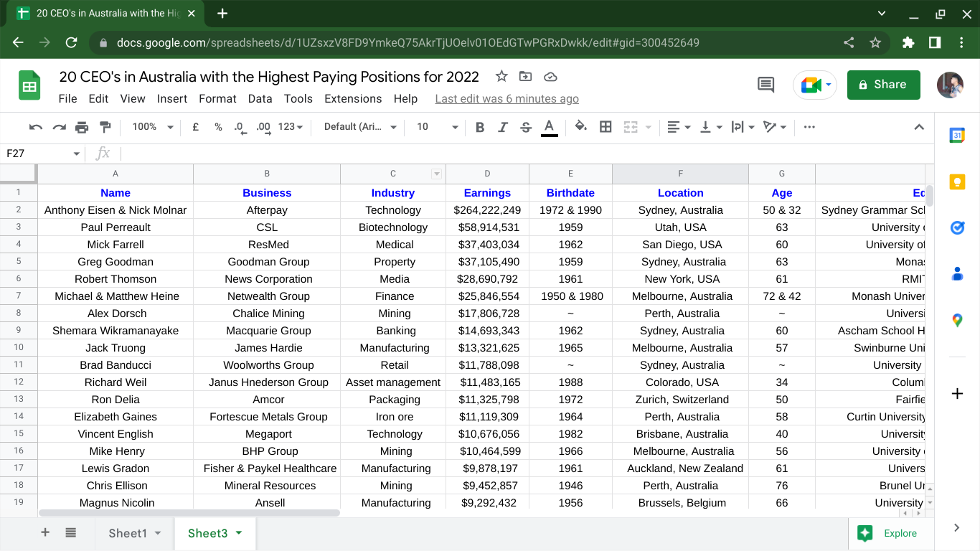Click the Undo icon in toolbar
Screen dimensions: 980x551
click(36, 127)
